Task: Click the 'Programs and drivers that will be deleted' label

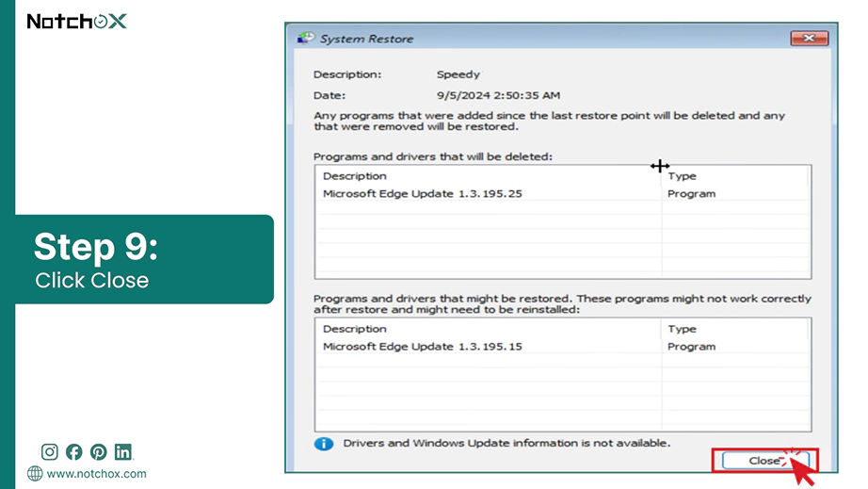Action: click(433, 156)
